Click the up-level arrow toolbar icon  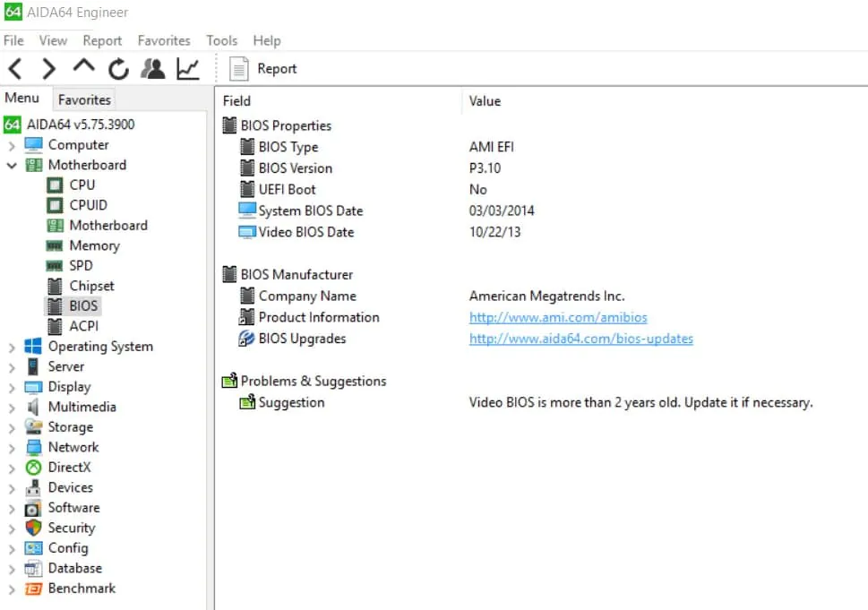click(x=83, y=66)
